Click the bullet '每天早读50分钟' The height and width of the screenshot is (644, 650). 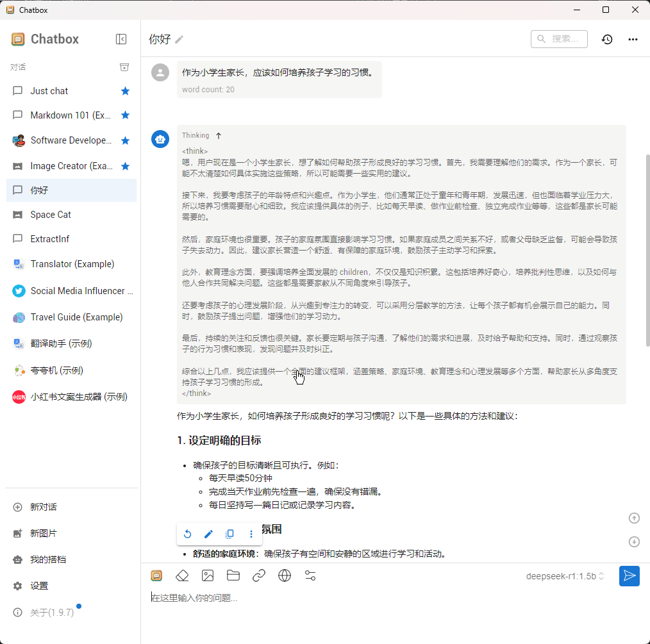(x=240, y=478)
